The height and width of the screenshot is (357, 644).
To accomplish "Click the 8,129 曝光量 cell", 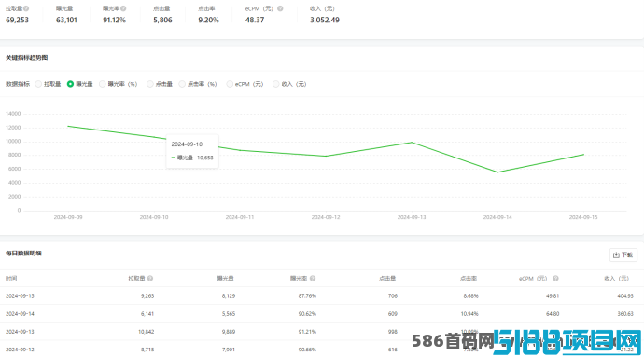I will coord(229,295).
